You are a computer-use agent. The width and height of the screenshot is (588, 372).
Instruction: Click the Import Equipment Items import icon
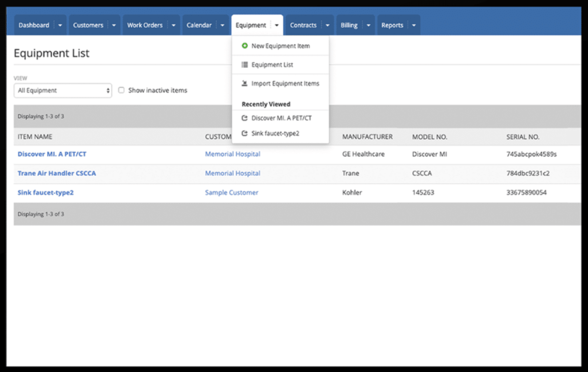tap(245, 83)
